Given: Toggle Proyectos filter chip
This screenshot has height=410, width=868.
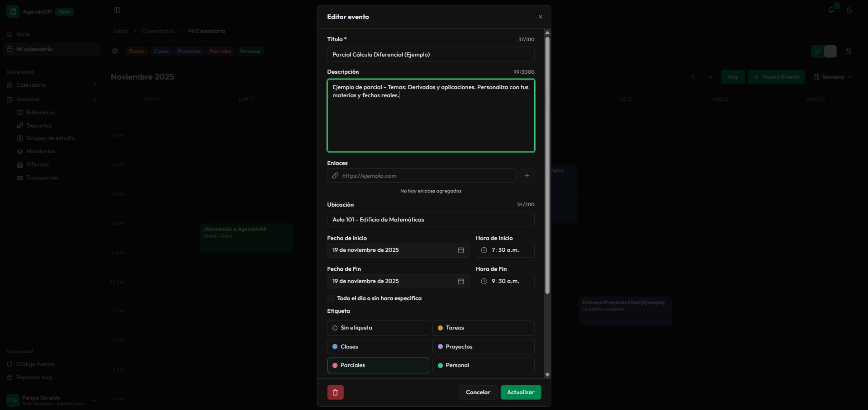Looking at the screenshot, I should coord(189,51).
